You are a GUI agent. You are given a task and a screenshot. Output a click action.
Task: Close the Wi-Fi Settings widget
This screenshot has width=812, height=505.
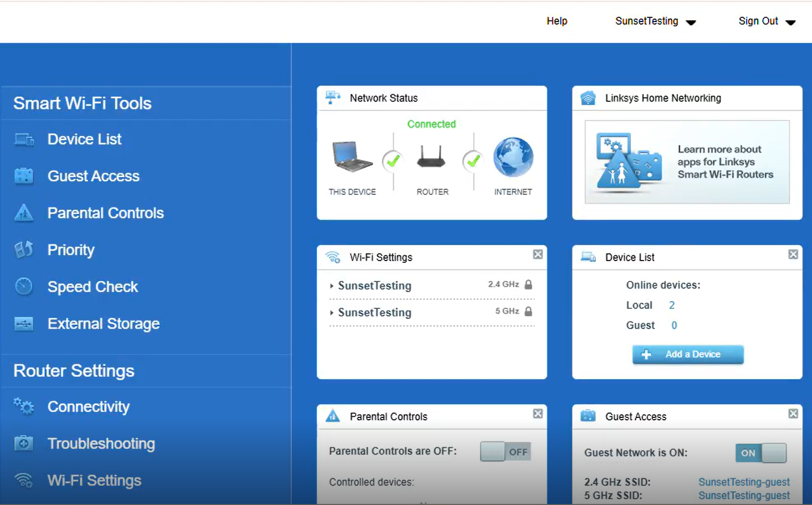click(538, 255)
